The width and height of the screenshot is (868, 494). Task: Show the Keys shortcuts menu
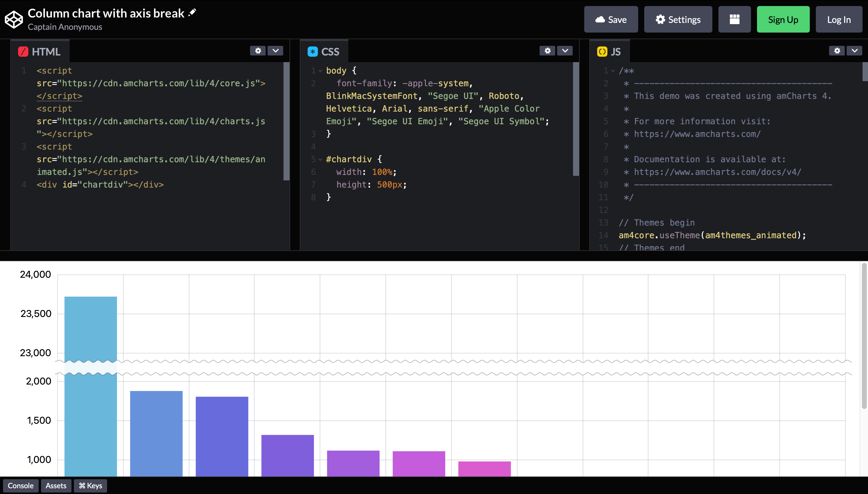(x=90, y=486)
